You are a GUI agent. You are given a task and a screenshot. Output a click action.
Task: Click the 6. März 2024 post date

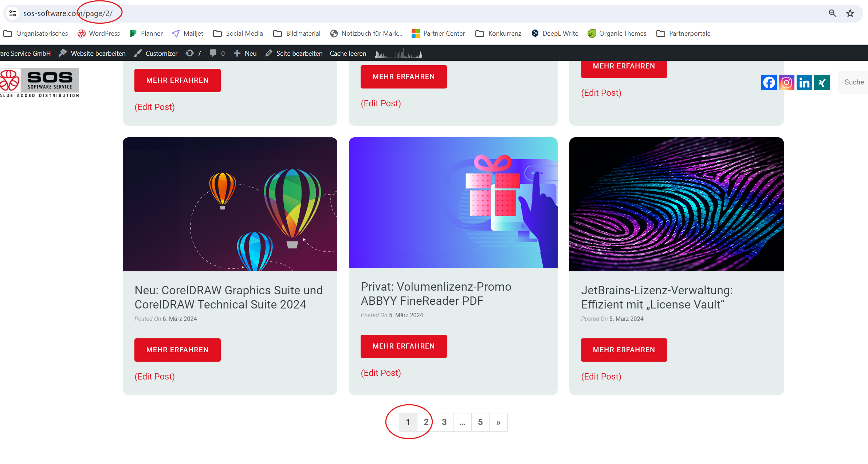(x=180, y=319)
